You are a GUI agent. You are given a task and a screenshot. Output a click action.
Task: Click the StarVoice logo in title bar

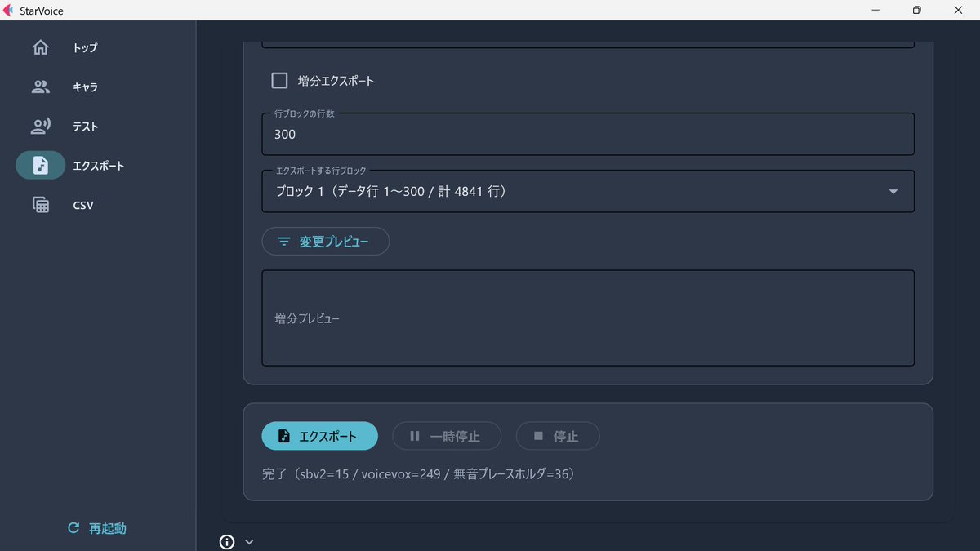[x=10, y=10]
